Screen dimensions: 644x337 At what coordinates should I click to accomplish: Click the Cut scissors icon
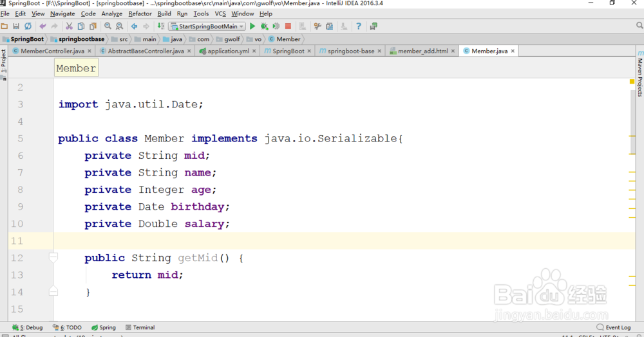click(69, 26)
